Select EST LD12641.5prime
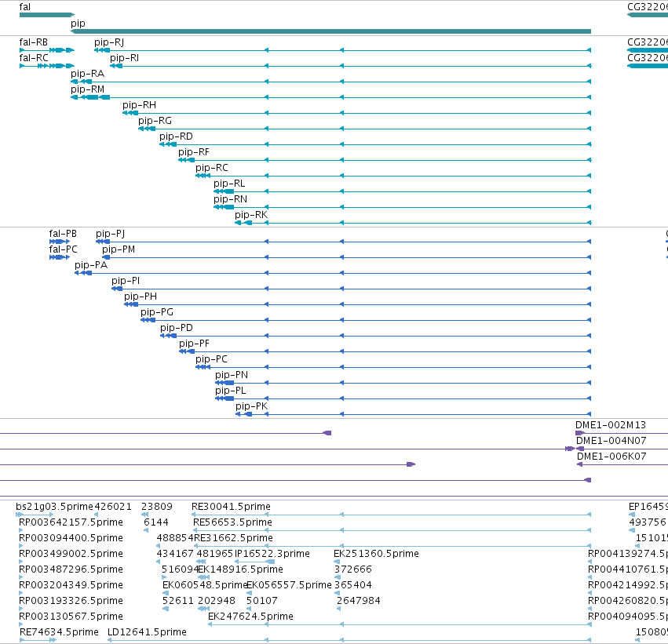This screenshot has width=668, height=644. pos(147,633)
